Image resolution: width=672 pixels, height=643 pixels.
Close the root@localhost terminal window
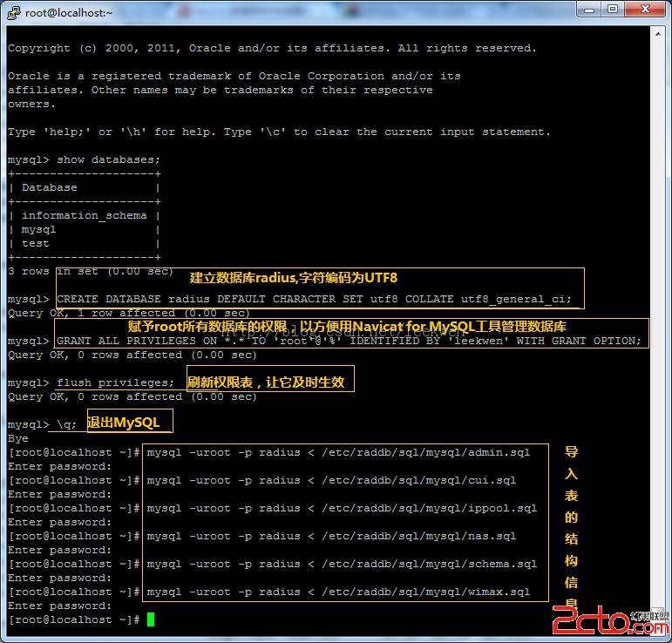click(x=646, y=10)
